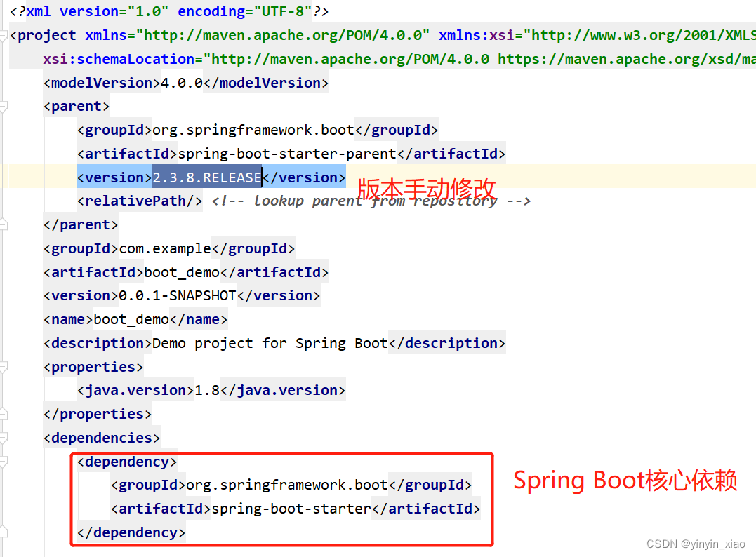This screenshot has width=756, height=557.
Task: Click the closing java.version tag
Action: tap(283, 390)
